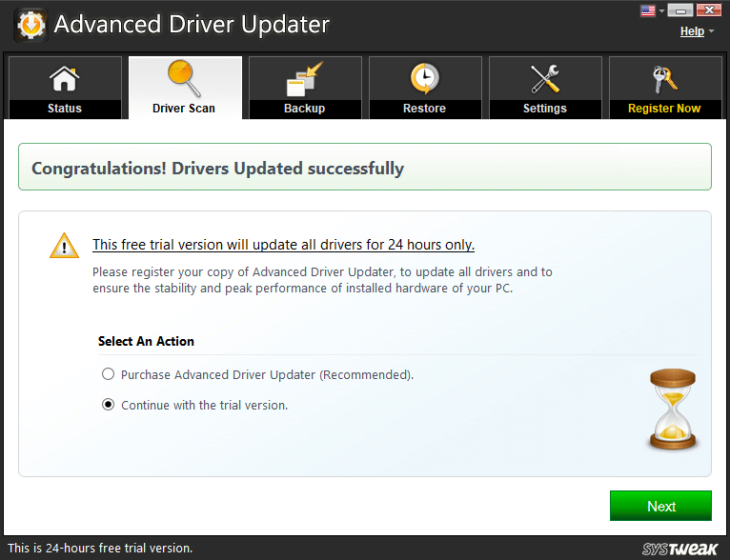
Task: Open the Restore tab label
Action: tap(424, 109)
